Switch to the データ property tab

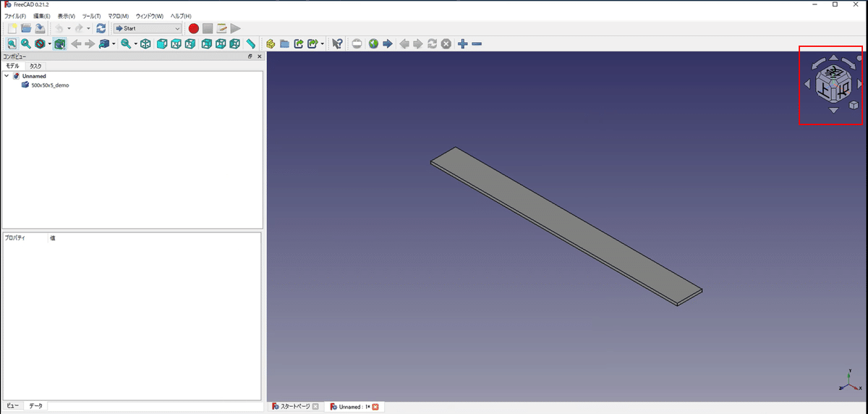coord(36,406)
